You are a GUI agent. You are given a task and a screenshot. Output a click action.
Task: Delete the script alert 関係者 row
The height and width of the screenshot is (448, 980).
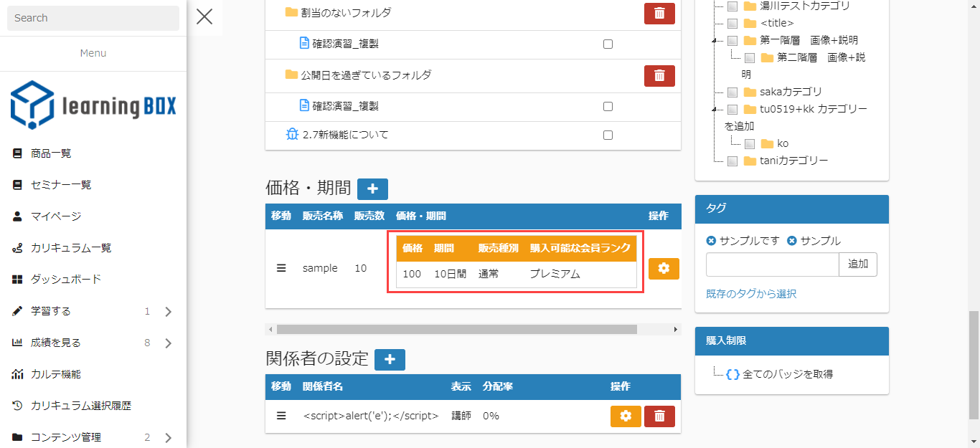pyautogui.click(x=659, y=416)
